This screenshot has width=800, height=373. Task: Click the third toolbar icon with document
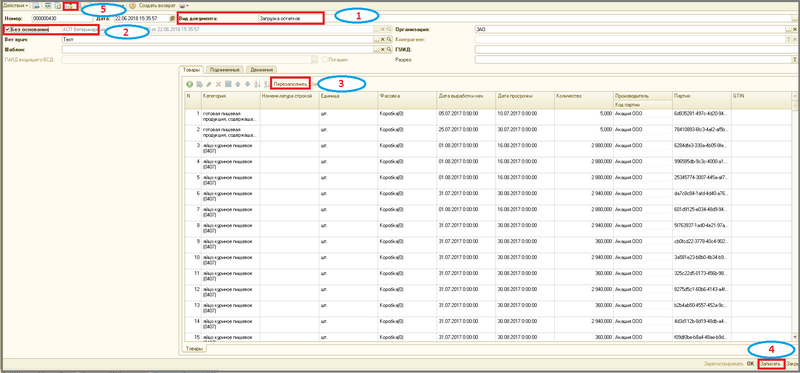(x=58, y=6)
